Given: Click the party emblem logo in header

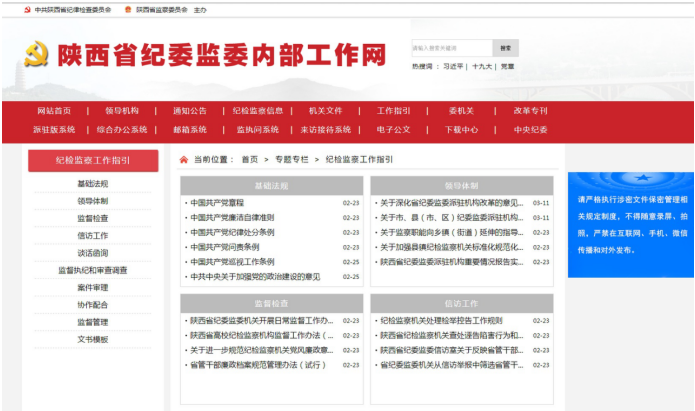Looking at the screenshot, I should pos(37,54).
